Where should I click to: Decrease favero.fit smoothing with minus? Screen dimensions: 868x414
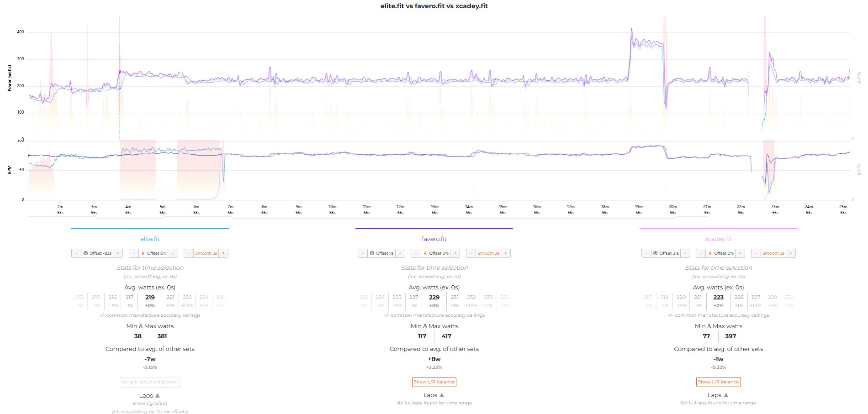pyautogui.click(x=471, y=253)
